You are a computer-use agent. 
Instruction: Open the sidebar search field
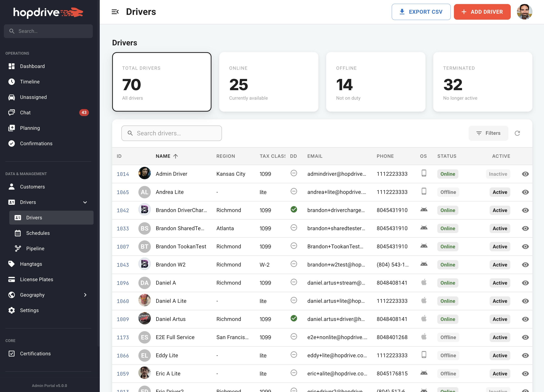tap(48, 31)
